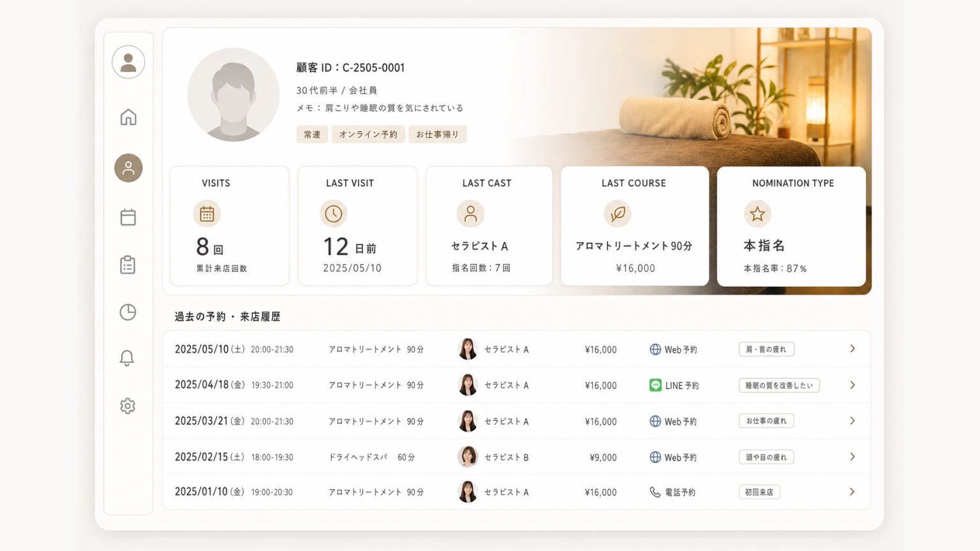Open the pie chart reports icon
The image size is (980, 551).
tap(128, 312)
